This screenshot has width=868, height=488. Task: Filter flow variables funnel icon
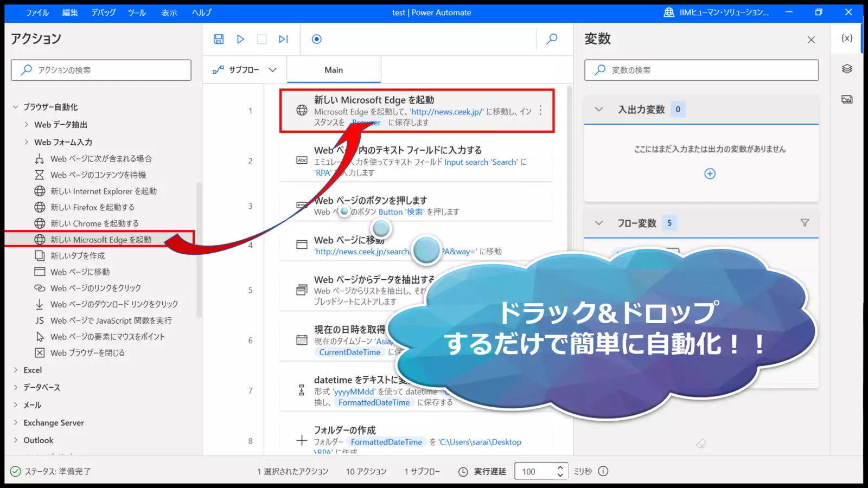click(x=805, y=223)
